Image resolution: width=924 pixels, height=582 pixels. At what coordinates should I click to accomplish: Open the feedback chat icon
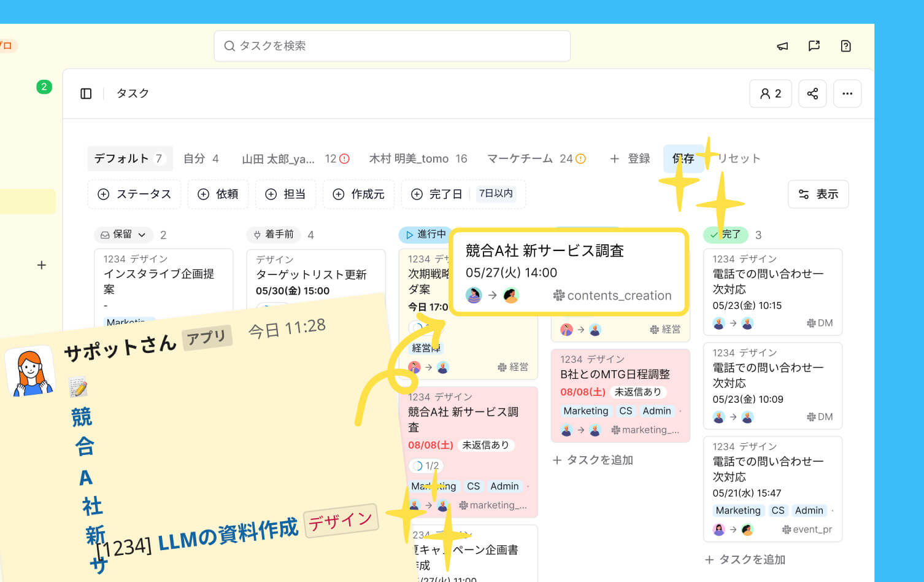814,46
